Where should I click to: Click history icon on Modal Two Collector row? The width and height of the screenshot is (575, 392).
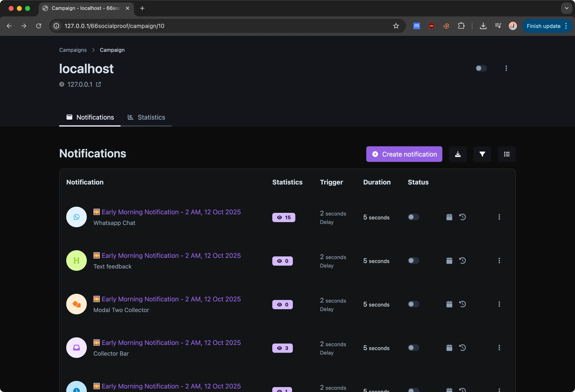coord(463,304)
